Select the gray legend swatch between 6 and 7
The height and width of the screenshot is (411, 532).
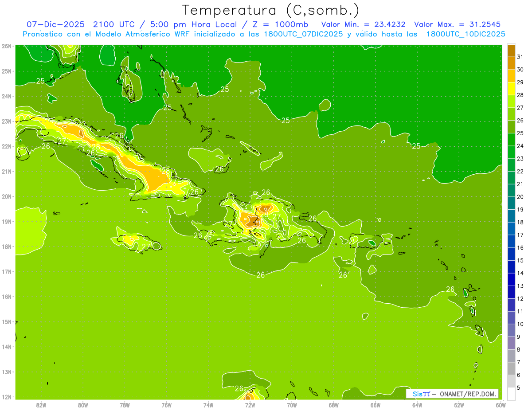pyautogui.click(x=512, y=368)
